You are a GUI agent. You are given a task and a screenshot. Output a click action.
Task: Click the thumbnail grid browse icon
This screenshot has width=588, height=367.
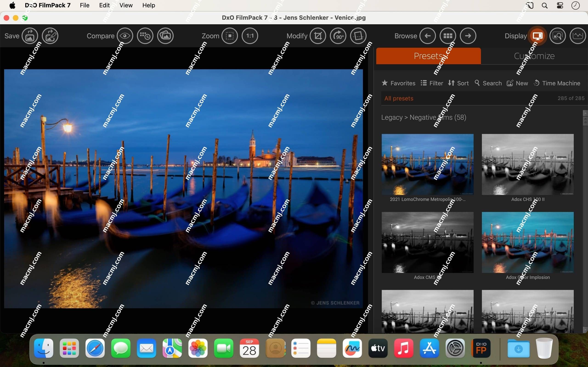pos(447,35)
